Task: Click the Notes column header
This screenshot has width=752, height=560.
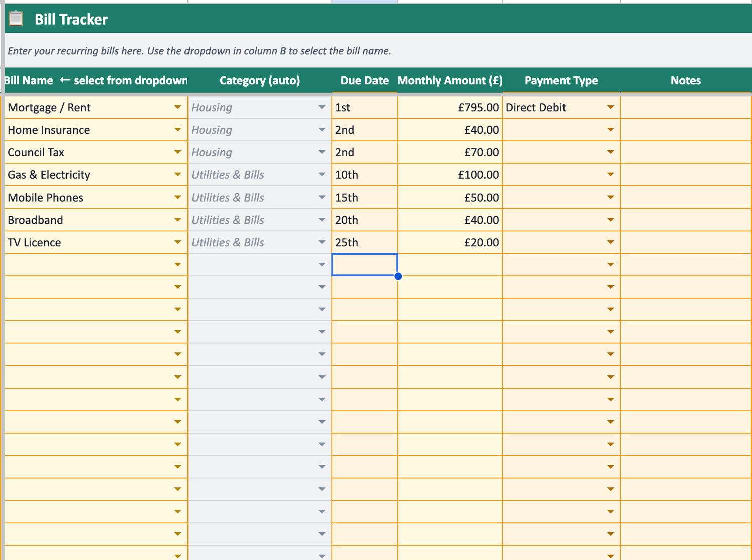Action: coord(686,80)
